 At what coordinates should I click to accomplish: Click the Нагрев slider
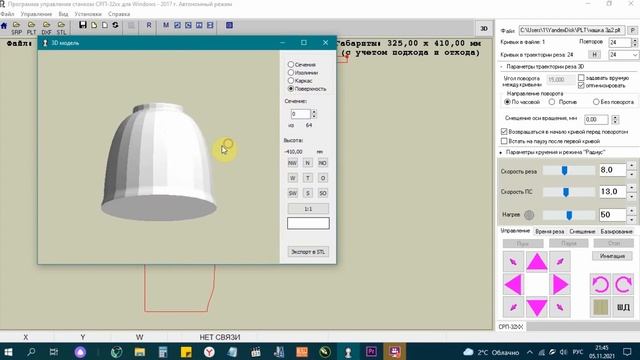[x=568, y=215]
